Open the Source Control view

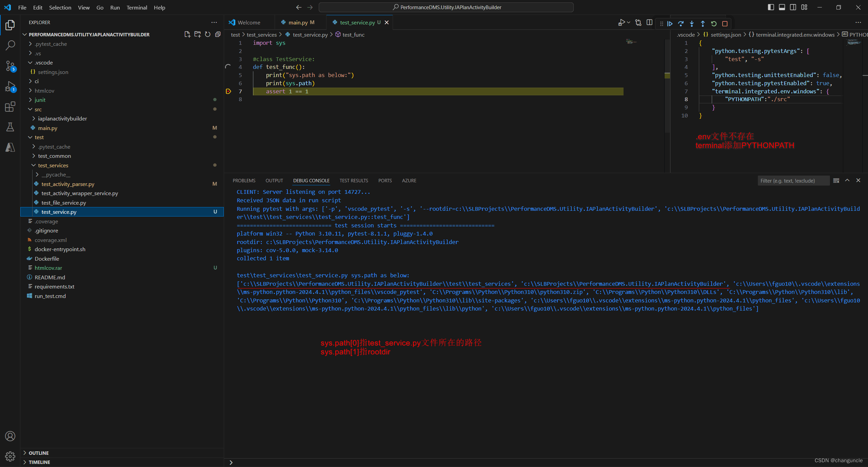(x=10, y=66)
